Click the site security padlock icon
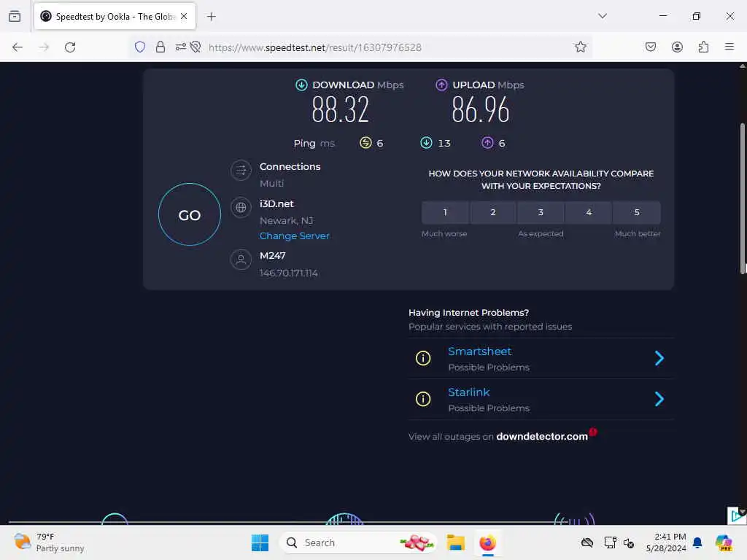 (160, 47)
